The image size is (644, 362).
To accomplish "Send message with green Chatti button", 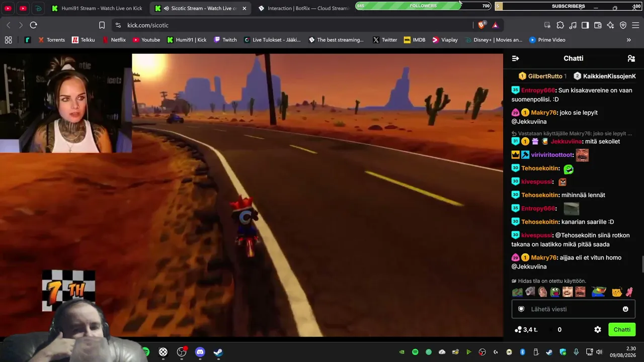I will click(x=622, y=330).
